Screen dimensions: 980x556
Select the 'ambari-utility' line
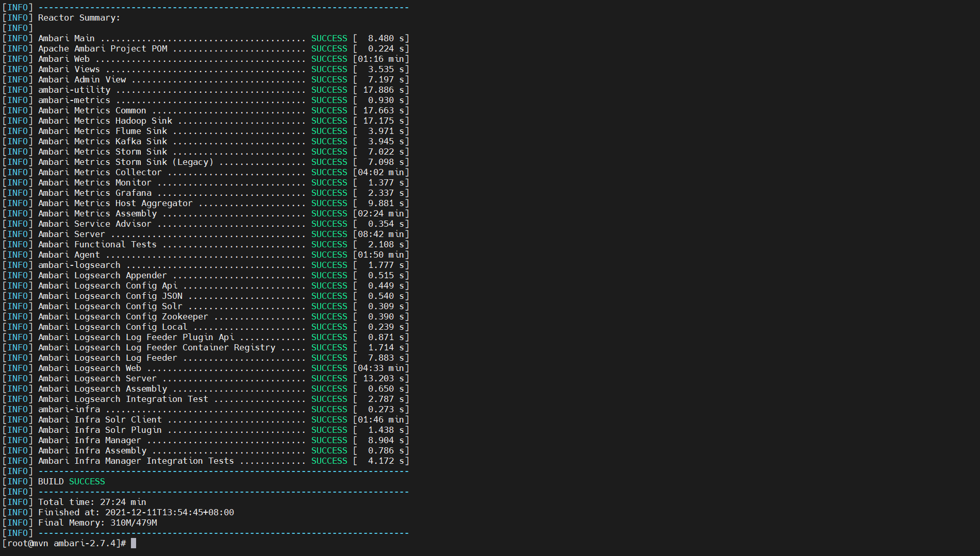(74, 90)
